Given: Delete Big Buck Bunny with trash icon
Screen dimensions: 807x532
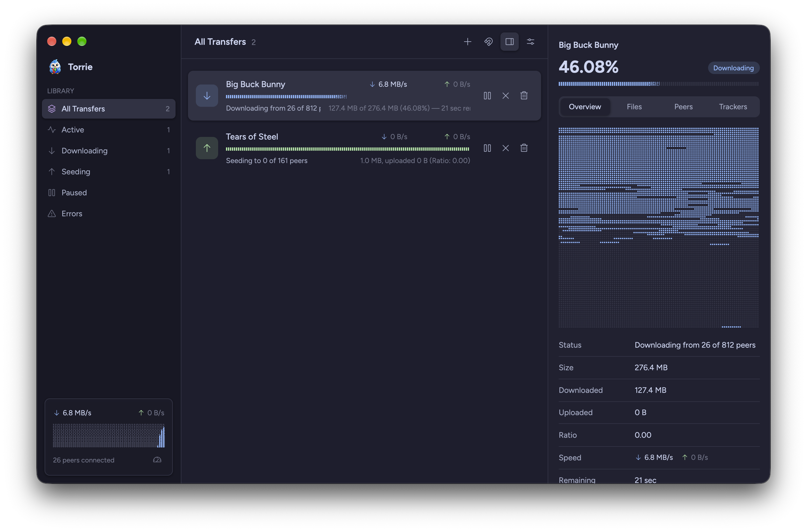Looking at the screenshot, I should click(524, 96).
